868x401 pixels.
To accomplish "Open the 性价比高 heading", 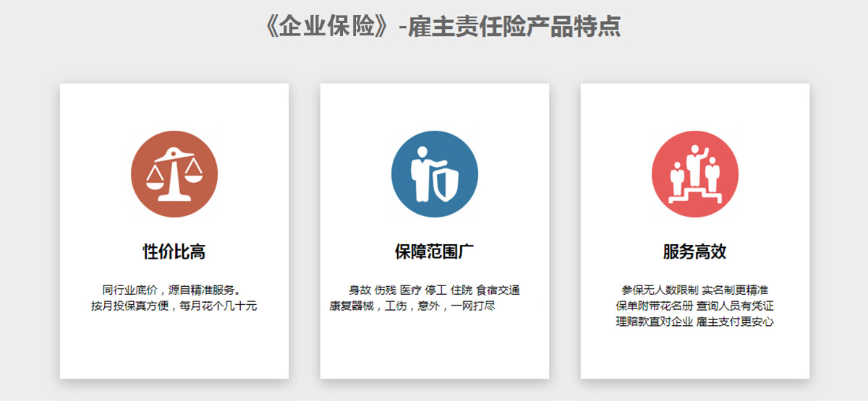I will pos(174,251).
